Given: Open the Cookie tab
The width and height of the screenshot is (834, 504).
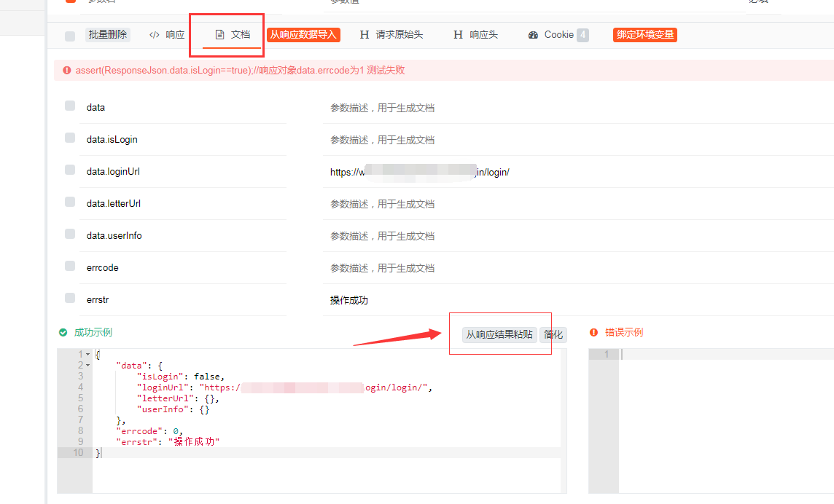Looking at the screenshot, I should point(558,34).
